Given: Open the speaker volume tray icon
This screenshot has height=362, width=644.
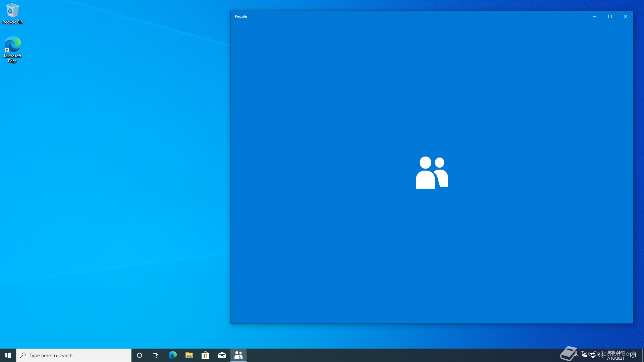Looking at the screenshot, I should coord(601,355).
